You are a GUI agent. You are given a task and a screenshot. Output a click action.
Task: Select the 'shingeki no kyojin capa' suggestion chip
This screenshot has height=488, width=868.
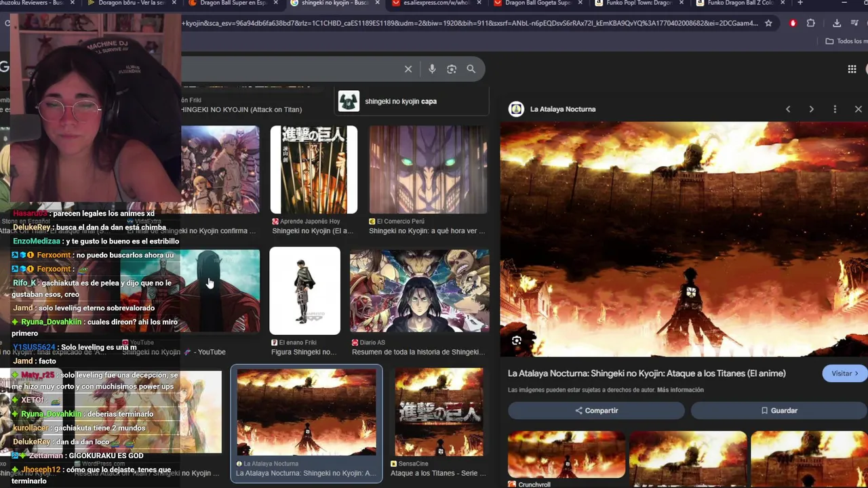412,102
